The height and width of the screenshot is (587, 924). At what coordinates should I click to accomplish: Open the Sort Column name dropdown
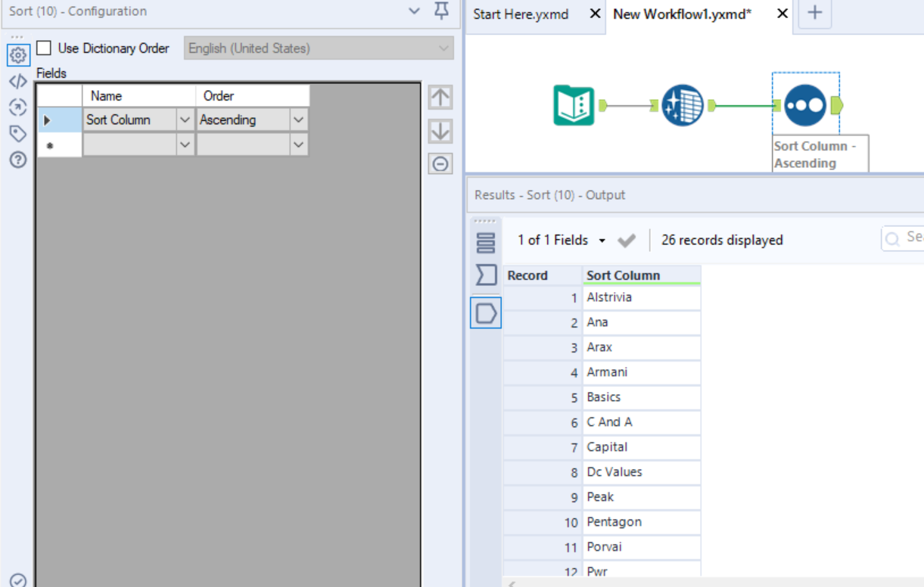click(x=184, y=120)
